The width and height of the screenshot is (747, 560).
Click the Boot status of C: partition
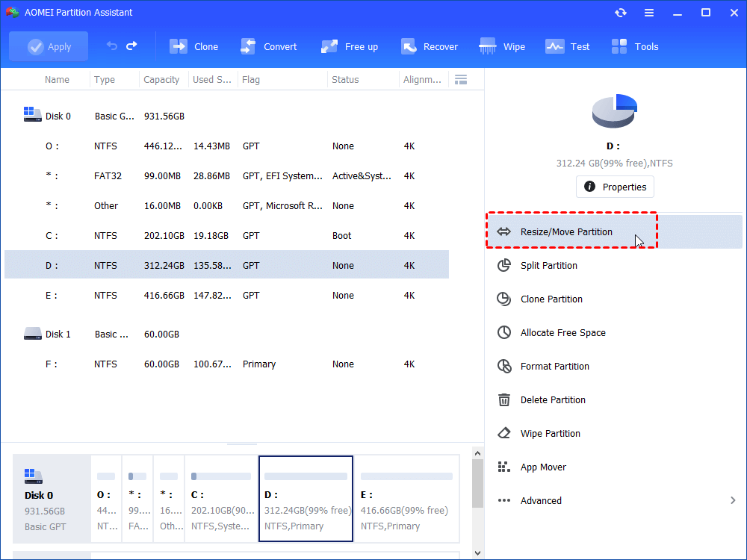(342, 236)
